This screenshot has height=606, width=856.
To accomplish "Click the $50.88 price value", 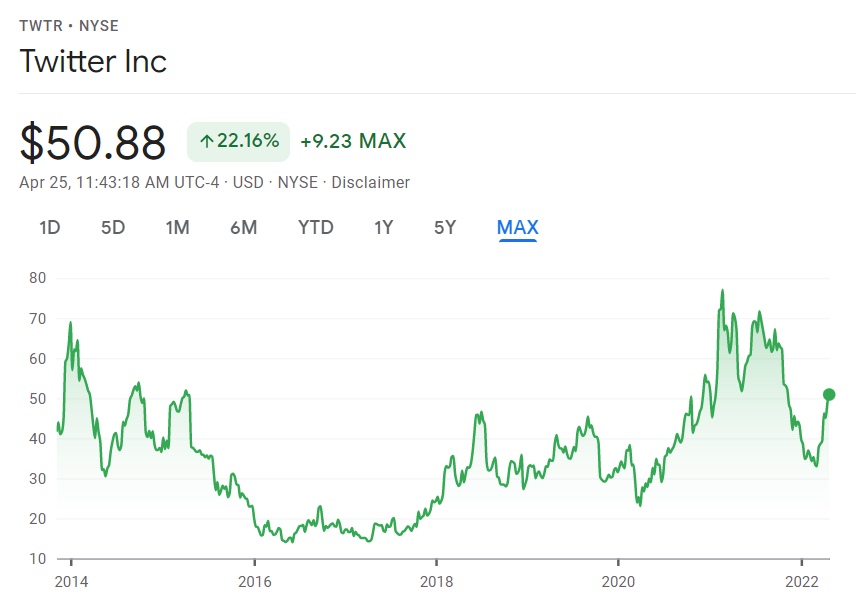I will tap(92, 142).
